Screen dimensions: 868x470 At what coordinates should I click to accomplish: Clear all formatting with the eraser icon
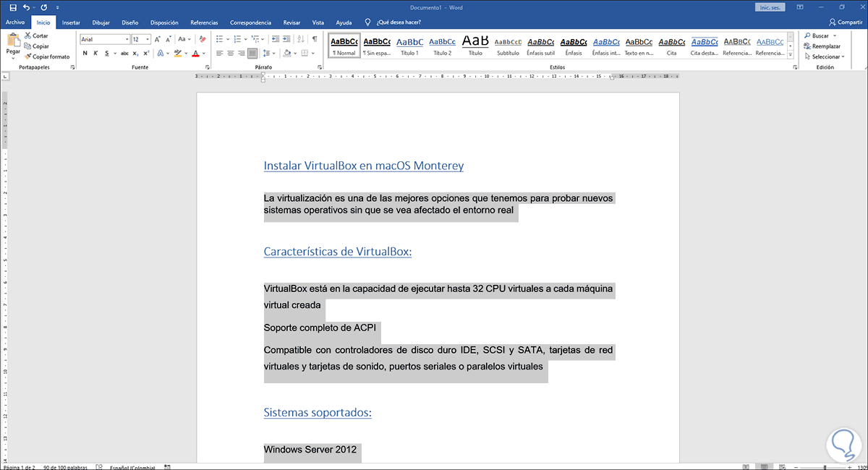click(202, 39)
